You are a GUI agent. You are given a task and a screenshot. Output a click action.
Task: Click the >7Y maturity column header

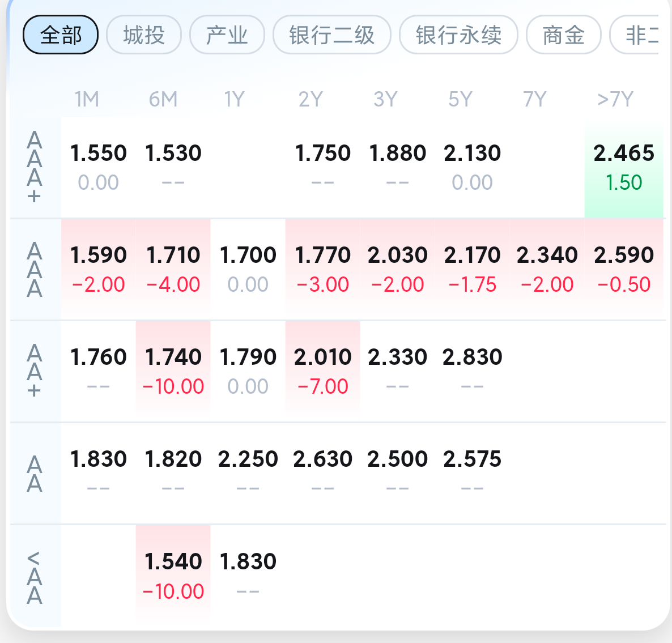[x=615, y=100]
